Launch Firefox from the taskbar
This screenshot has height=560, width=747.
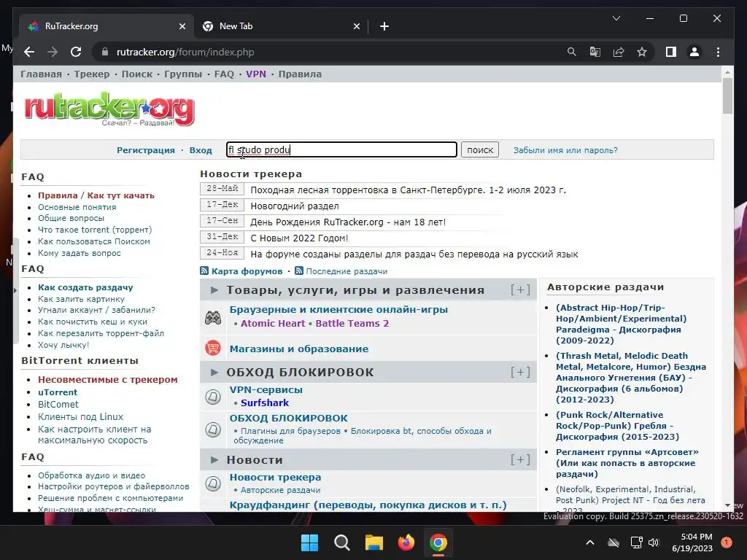(x=406, y=542)
